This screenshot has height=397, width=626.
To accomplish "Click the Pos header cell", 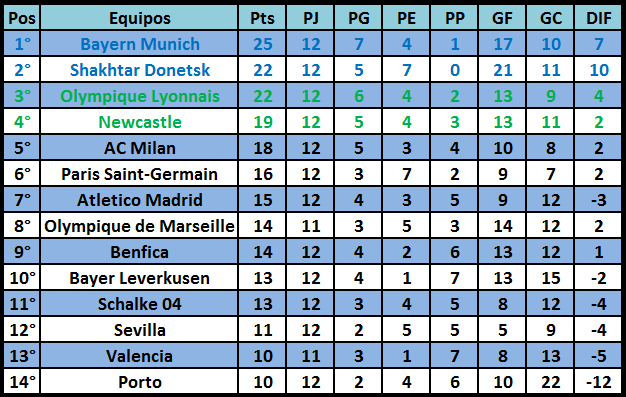I will click(22, 18).
